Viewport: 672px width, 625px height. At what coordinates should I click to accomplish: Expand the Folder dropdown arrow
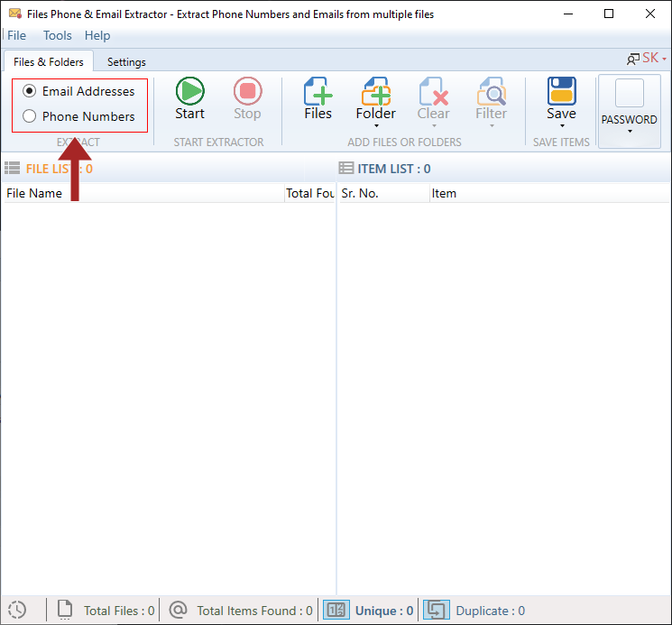click(x=376, y=126)
